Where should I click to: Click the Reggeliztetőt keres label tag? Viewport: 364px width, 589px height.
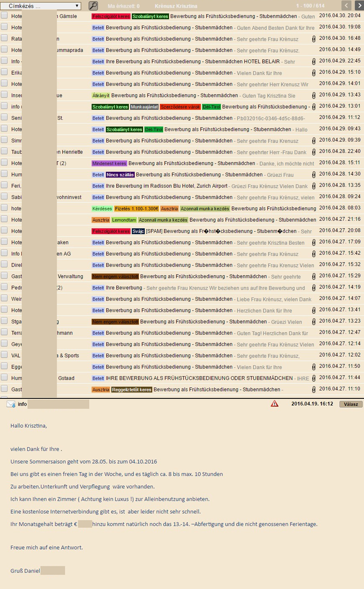(132, 390)
